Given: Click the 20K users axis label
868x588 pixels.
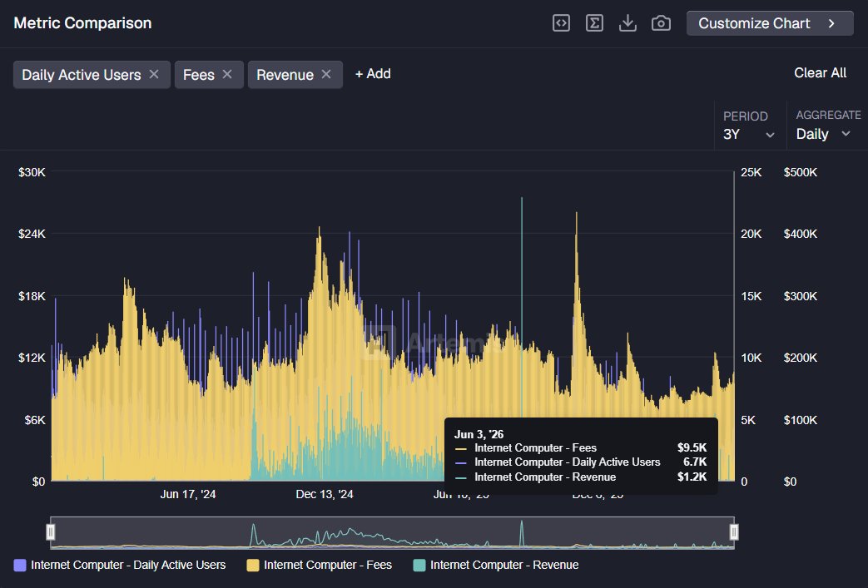Looking at the screenshot, I should pos(751,234).
